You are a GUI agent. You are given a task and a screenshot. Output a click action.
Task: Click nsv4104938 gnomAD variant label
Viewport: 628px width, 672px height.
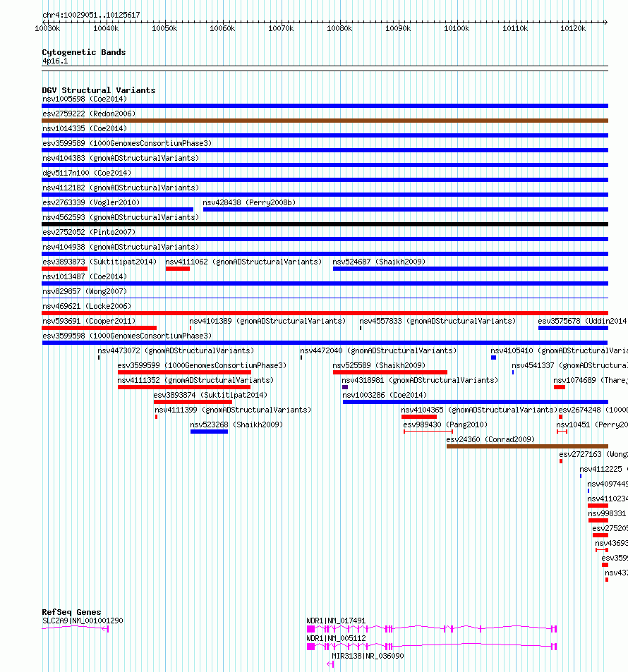pyautogui.click(x=121, y=248)
